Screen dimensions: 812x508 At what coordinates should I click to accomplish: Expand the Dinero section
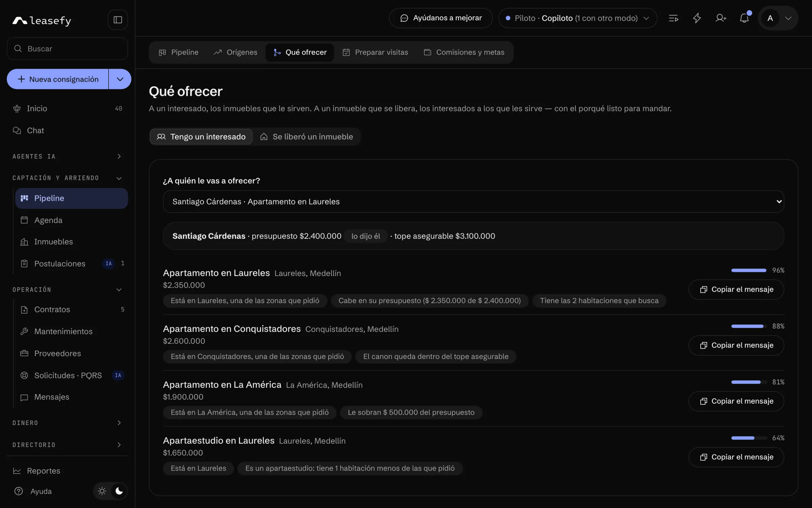click(67, 423)
